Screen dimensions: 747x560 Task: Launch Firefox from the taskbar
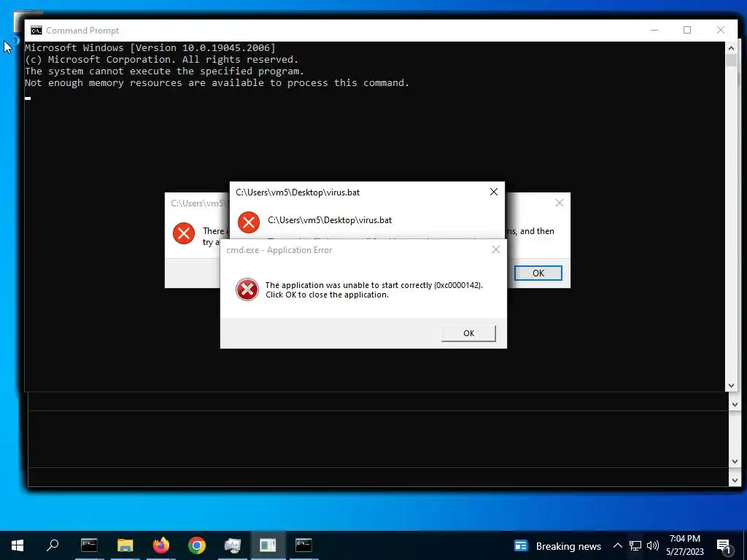click(161, 545)
